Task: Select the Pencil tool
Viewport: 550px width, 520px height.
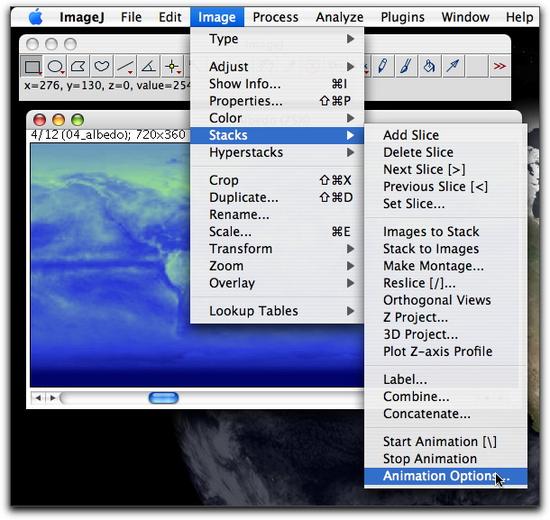Action: pyautogui.click(x=383, y=66)
